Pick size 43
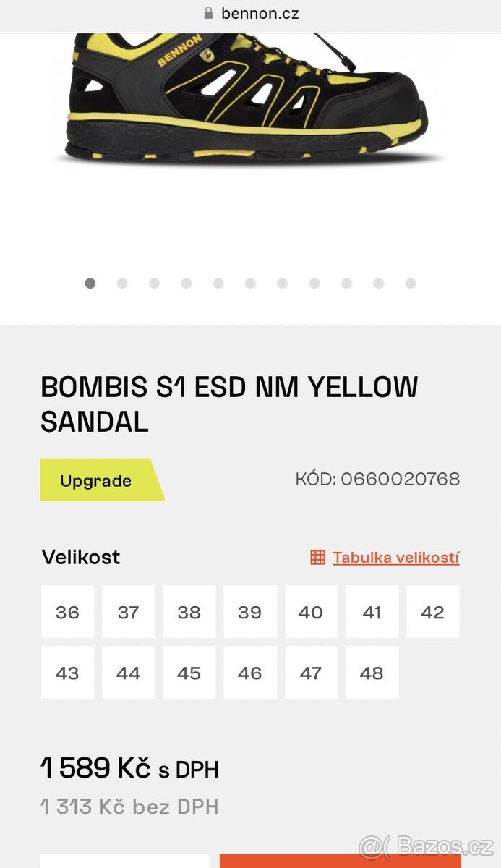This screenshot has height=868, width=501. pyautogui.click(x=67, y=673)
